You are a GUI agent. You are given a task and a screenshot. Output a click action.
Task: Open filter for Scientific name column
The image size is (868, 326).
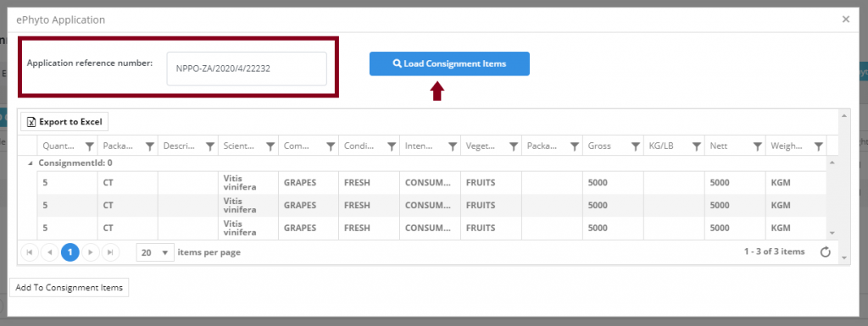point(270,146)
